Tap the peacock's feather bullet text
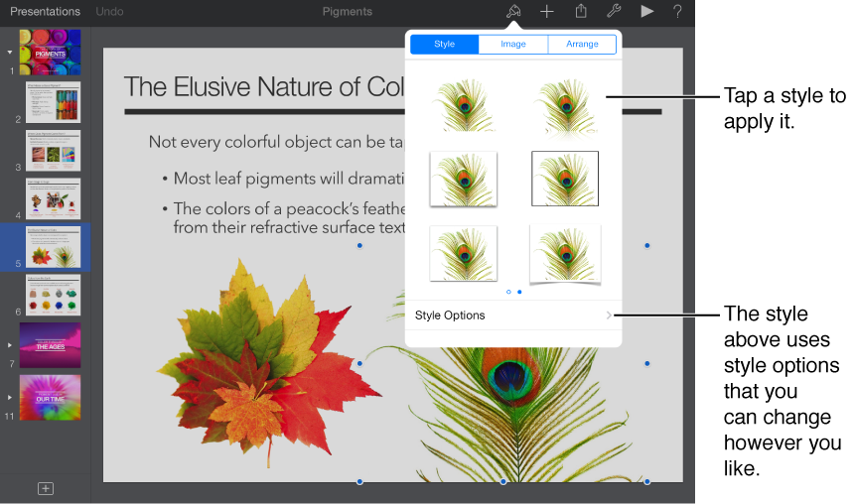 coord(289,217)
